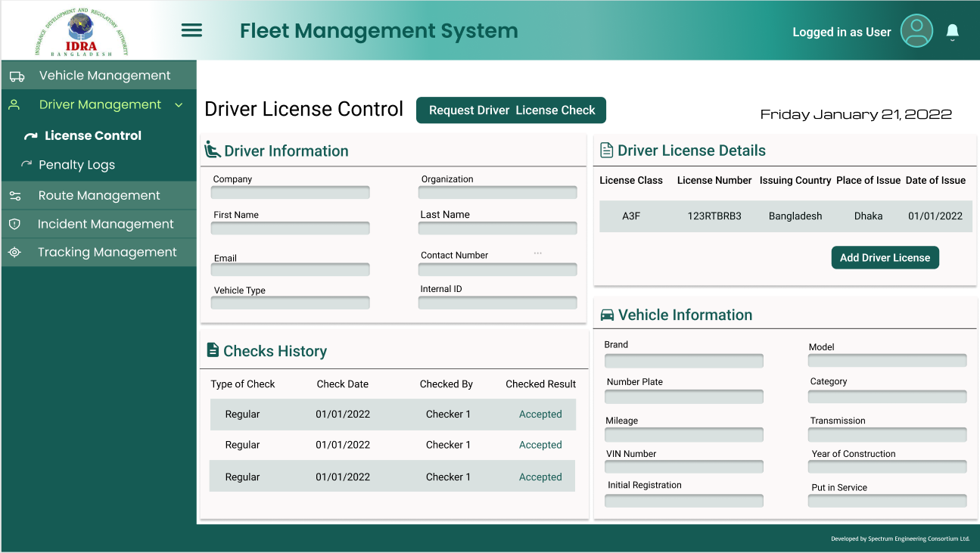Click the Model input field
The image size is (980, 553).
coord(888,360)
